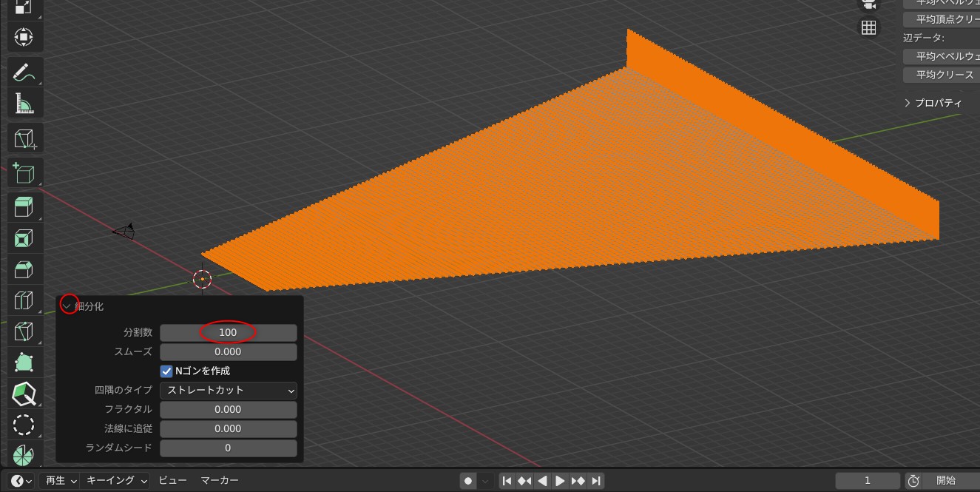Open the マーカー menu

(220, 480)
